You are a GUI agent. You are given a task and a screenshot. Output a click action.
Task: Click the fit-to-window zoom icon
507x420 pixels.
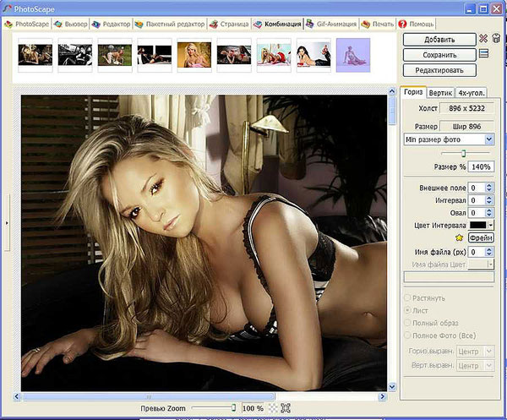286,408
